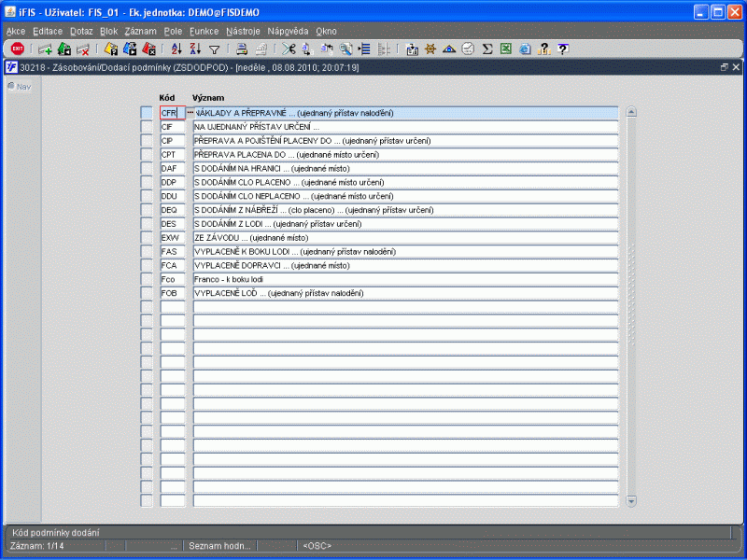Click the funnel filter icon
The image size is (747, 560).
pos(215,49)
